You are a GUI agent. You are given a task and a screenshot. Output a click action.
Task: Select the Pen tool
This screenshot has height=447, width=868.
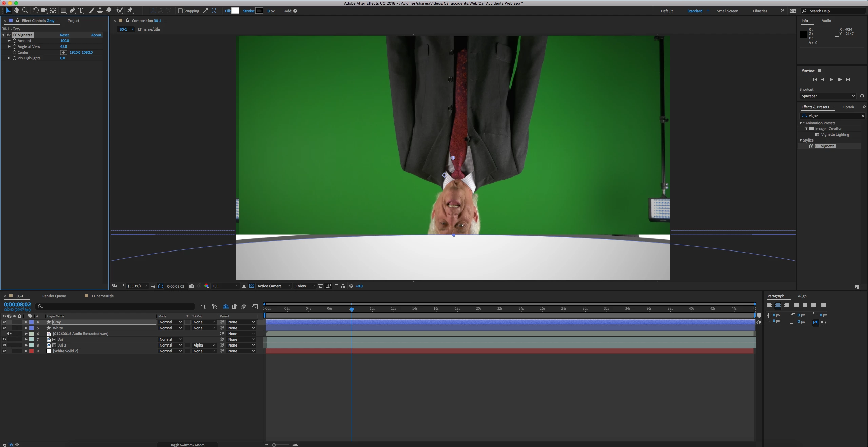point(72,11)
